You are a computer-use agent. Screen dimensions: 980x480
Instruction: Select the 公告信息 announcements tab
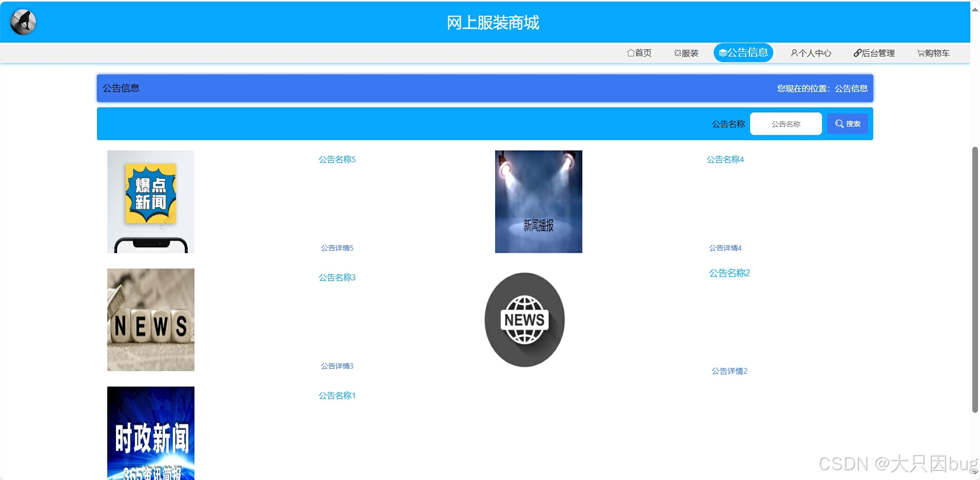pyautogui.click(x=743, y=52)
